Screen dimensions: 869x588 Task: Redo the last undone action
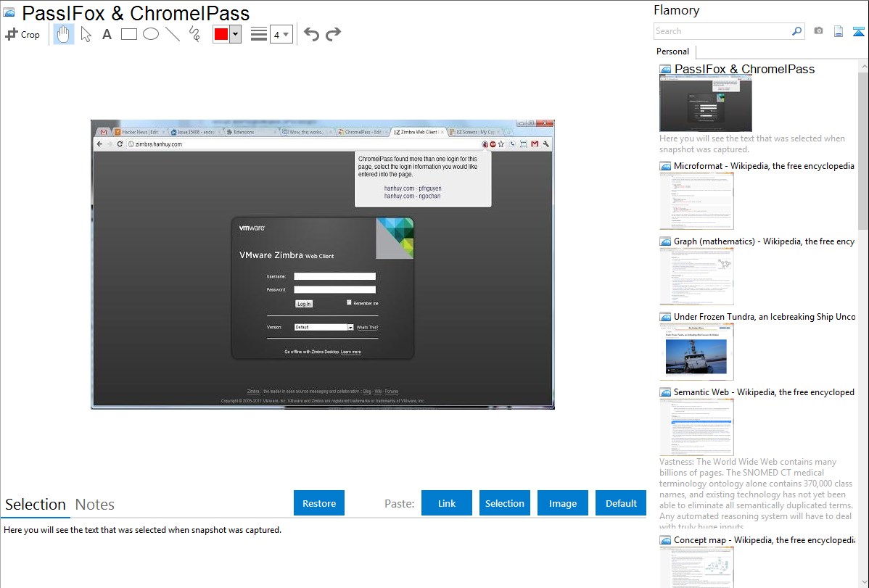pyautogui.click(x=333, y=34)
